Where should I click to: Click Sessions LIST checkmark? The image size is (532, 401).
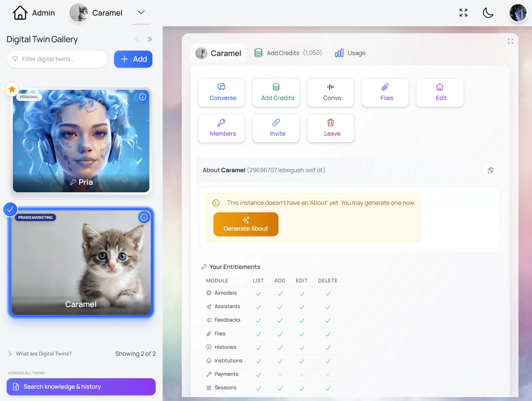click(258, 388)
